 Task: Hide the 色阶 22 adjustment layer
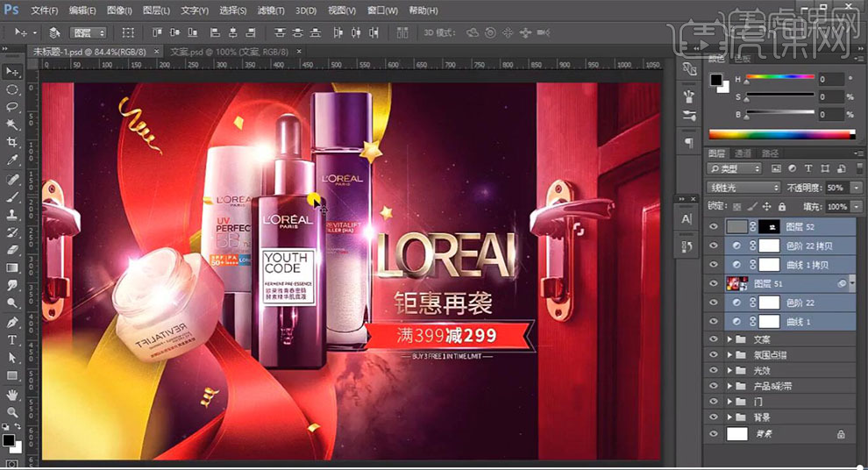click(714, 303)
